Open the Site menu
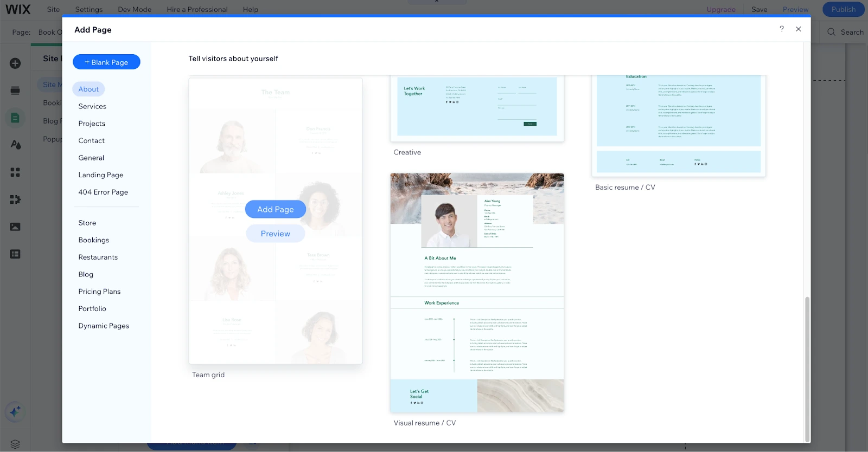This screenshot has width=868, height=452. (x=53, y=9)
